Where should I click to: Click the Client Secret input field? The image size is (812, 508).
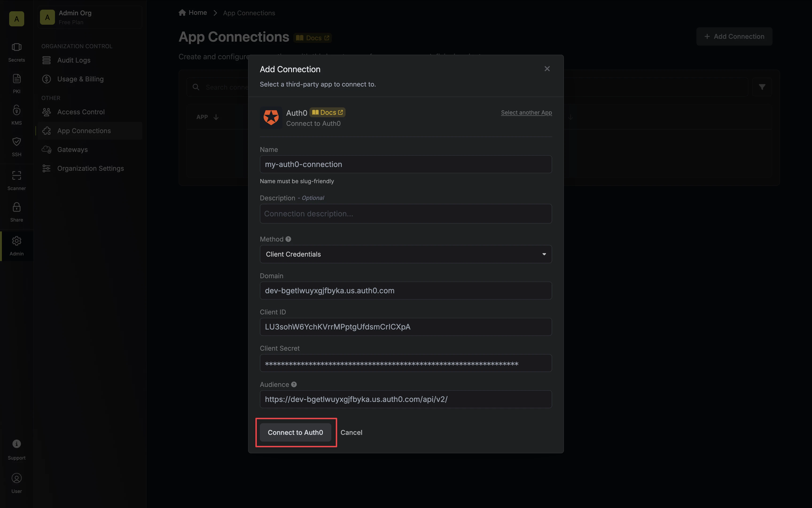pyautogui.click(x=406, y=363)
